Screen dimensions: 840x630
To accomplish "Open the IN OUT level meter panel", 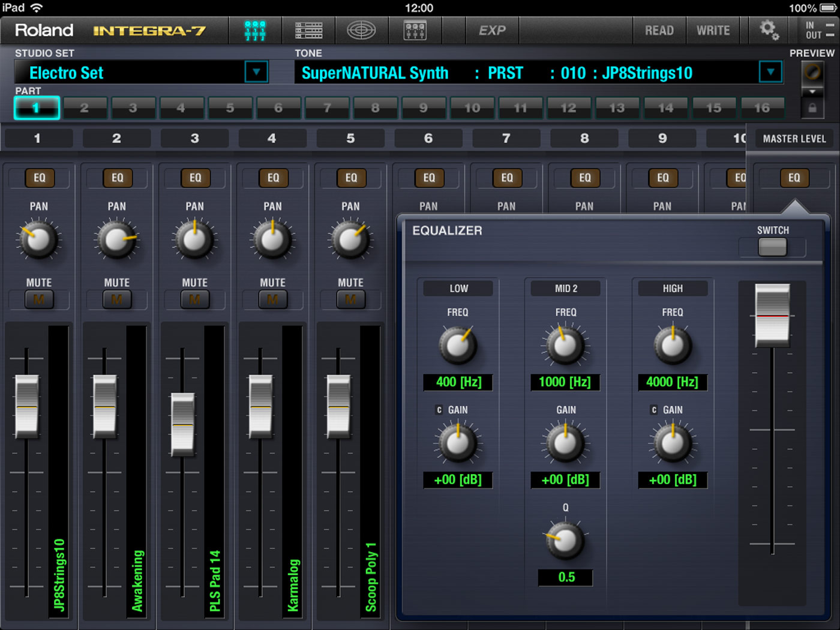I will (x=820, y=30).
